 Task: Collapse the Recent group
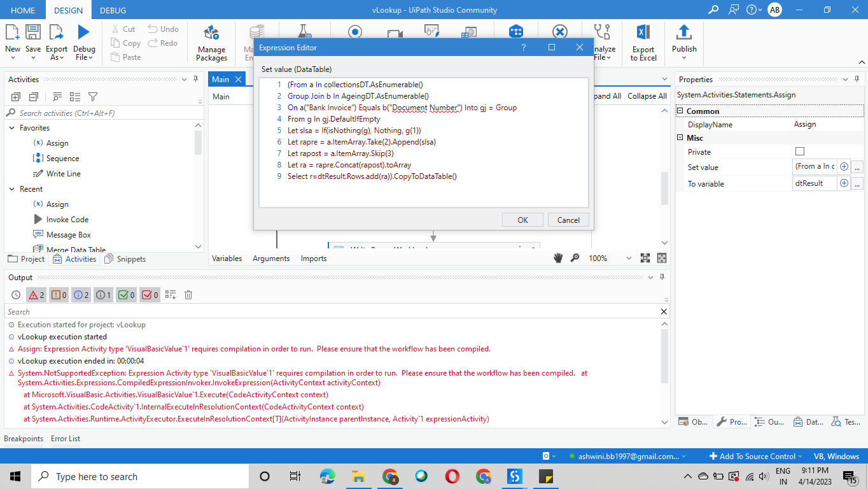12,189
